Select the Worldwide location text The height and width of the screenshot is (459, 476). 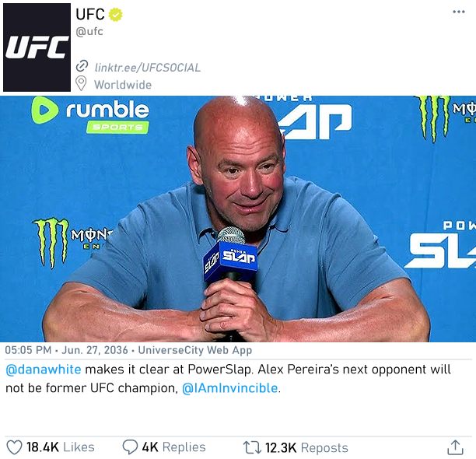[123, 85]
